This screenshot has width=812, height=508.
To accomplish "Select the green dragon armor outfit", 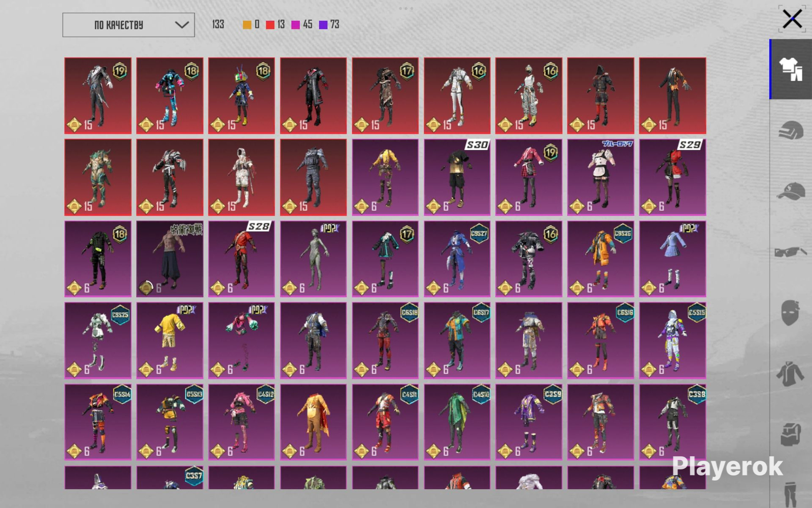I will [x=98, y=177].
